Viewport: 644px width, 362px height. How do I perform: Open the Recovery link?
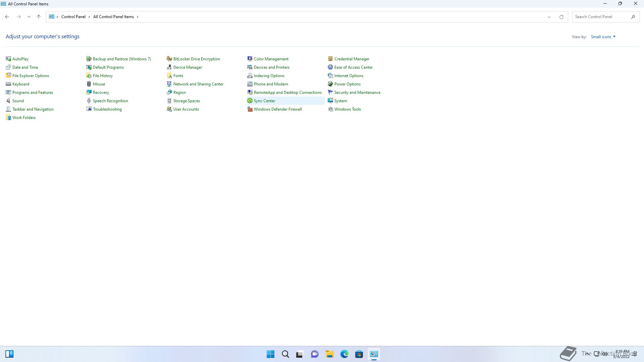tap(101, 92)
